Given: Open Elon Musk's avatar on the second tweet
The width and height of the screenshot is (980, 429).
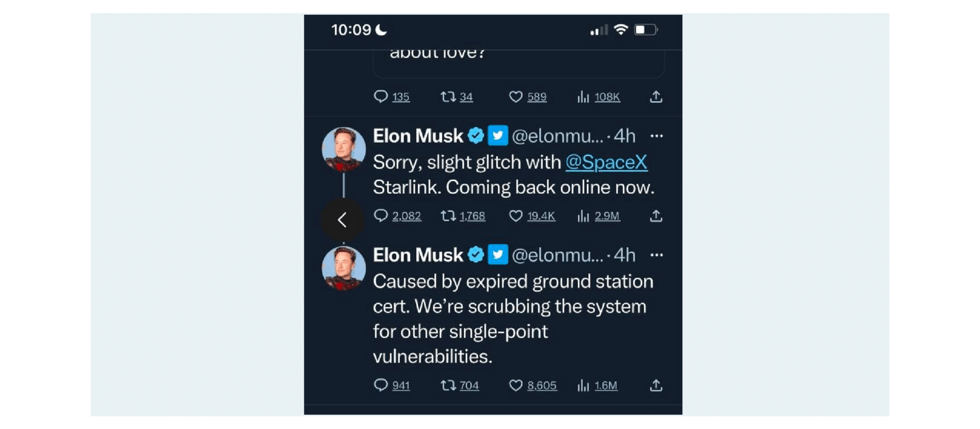Looking at the screenshot, I should click(x=344, y=268).
